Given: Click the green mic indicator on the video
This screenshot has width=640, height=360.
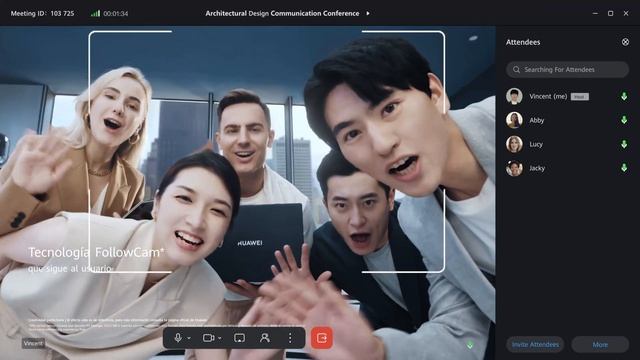Looking at the screenshot, I should pos(470,345).
